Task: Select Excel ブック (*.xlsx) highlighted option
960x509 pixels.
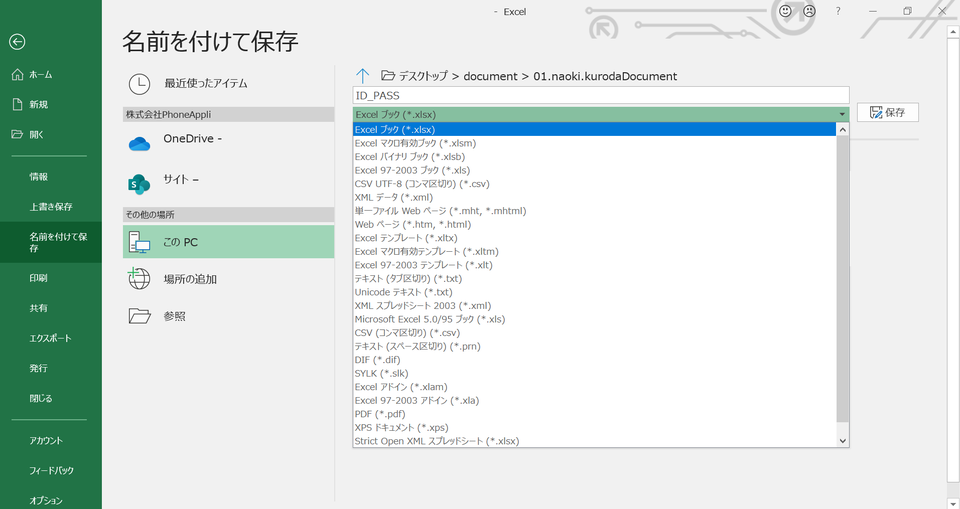Action: click(594, 129)
